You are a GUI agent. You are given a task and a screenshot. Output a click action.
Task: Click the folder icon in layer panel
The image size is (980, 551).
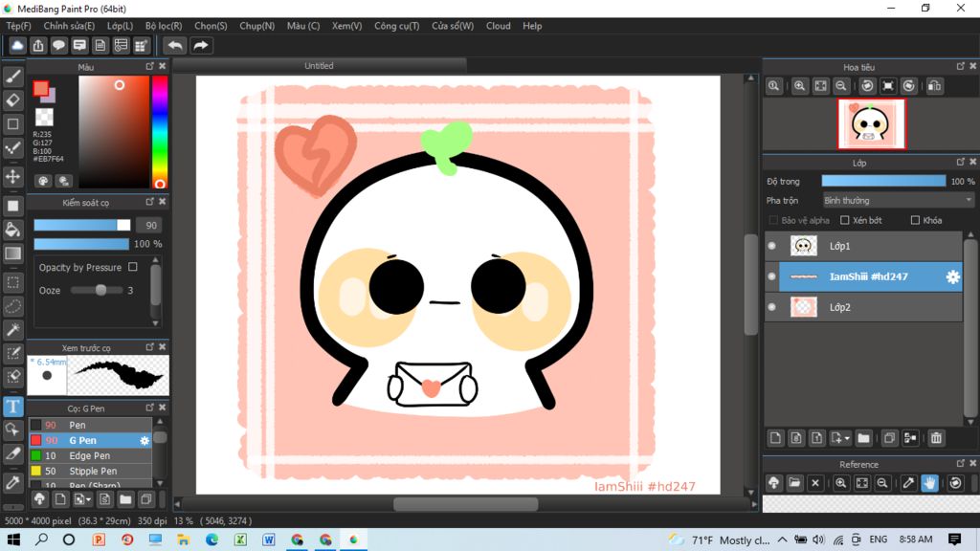864,438
